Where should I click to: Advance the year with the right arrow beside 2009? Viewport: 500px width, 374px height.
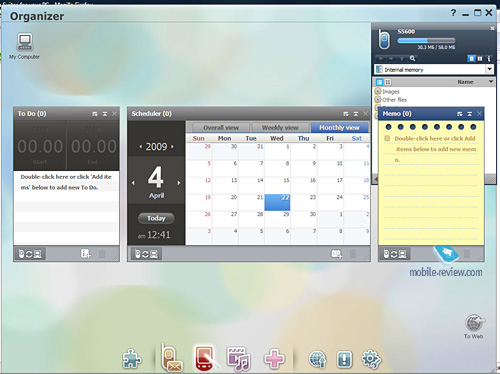172,146
